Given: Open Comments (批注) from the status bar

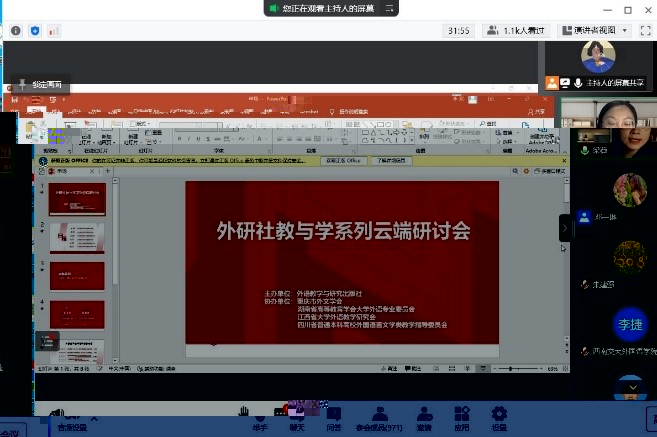Looking at the screenshot, I should click(413, 369).
